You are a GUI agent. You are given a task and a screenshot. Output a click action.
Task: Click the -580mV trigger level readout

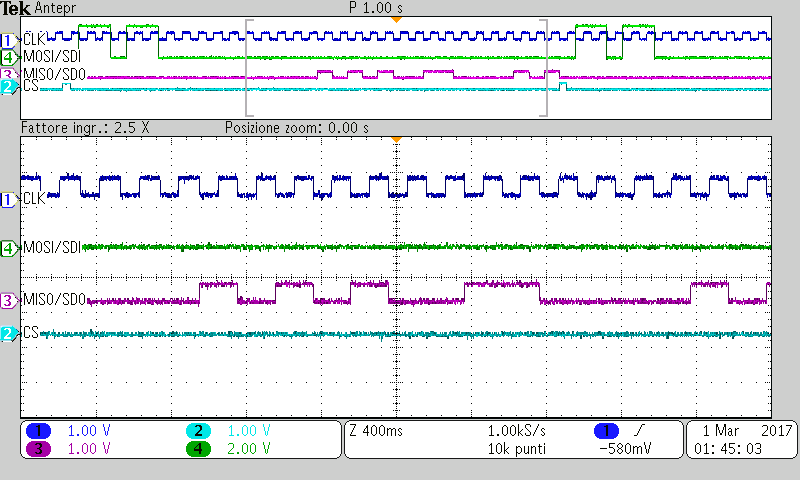click(x=625, y=449)
